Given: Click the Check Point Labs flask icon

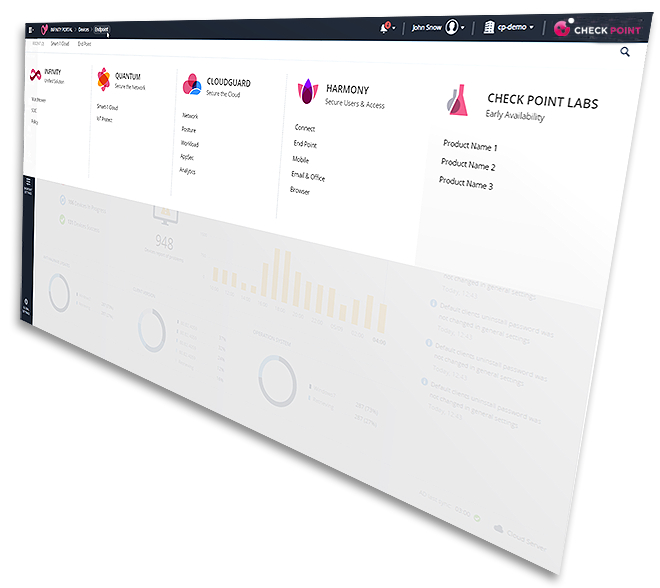Looking at the screenshot, I should pos(458,100).
